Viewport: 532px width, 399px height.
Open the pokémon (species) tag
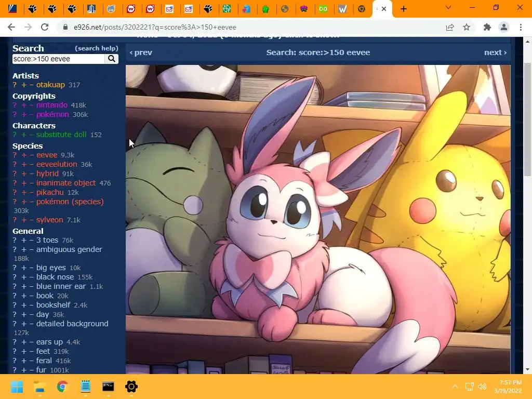pos(70,202)
